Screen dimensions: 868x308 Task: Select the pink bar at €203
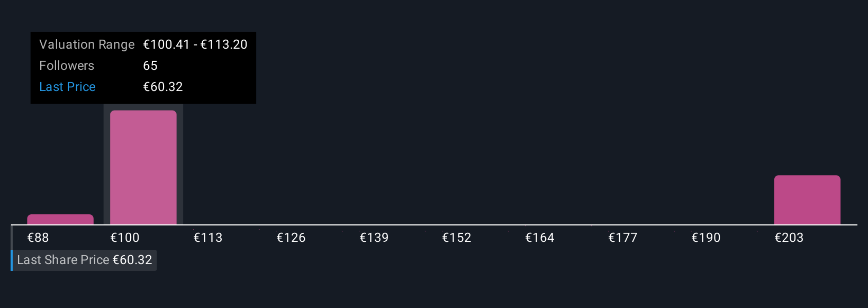807,200
